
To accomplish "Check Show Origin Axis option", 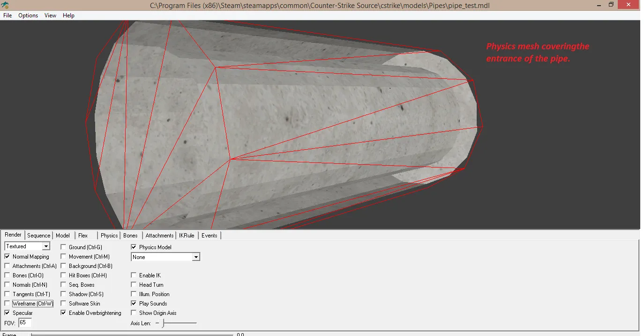I will [x=134, y=313].
